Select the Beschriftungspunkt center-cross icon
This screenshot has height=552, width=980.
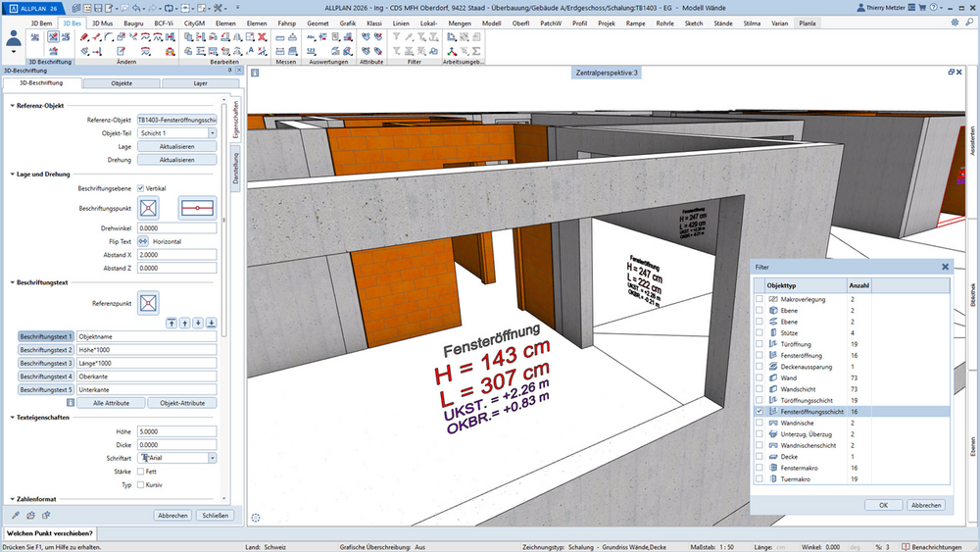pos(148,208)
